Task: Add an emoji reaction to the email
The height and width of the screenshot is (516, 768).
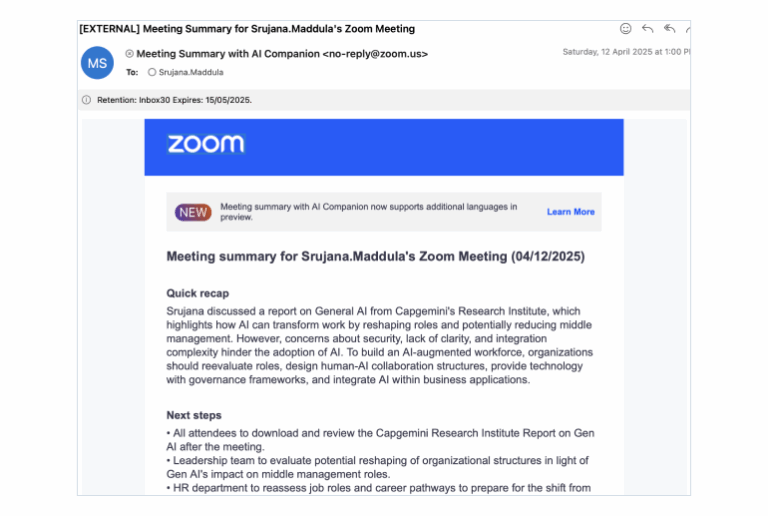Action: point(625,29)
